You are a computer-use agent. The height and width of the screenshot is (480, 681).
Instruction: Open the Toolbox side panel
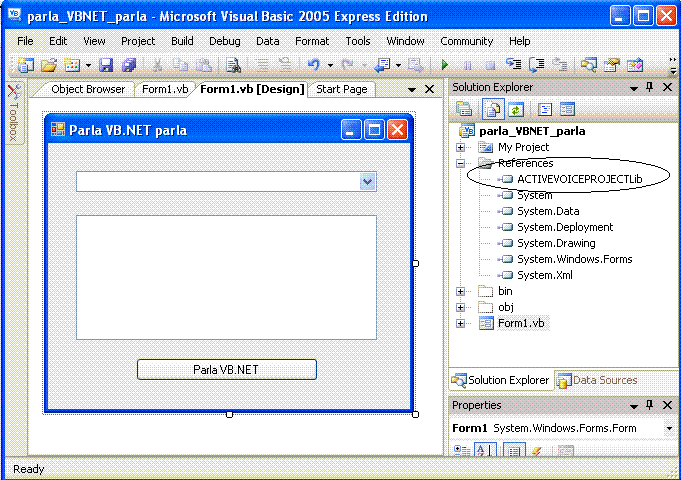[x=14, y=112]
